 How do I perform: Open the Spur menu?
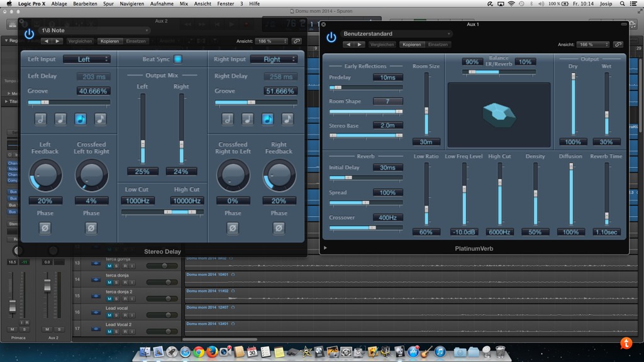pyautogui.click(x=108, y=4)
